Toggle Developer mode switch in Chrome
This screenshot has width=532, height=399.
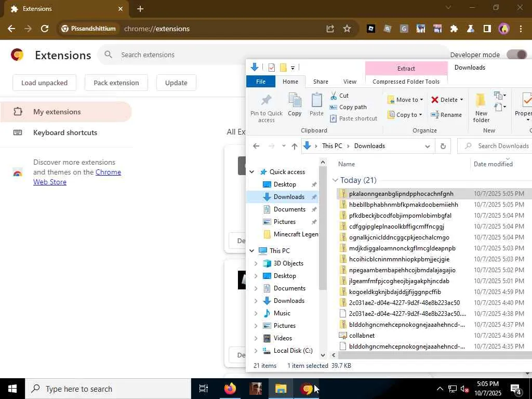516,55
